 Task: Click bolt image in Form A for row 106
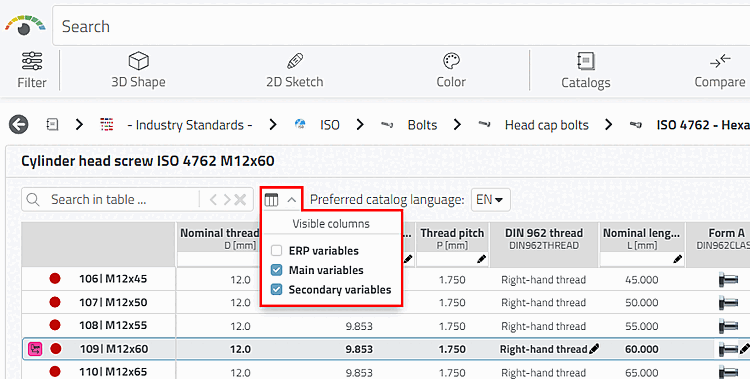tap(728, 279)
